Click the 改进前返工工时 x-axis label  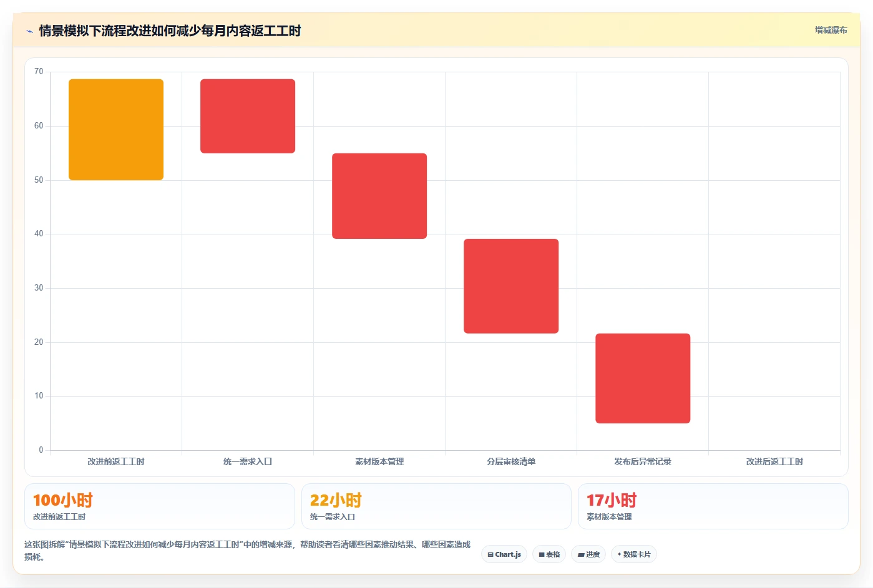[116, 461]
